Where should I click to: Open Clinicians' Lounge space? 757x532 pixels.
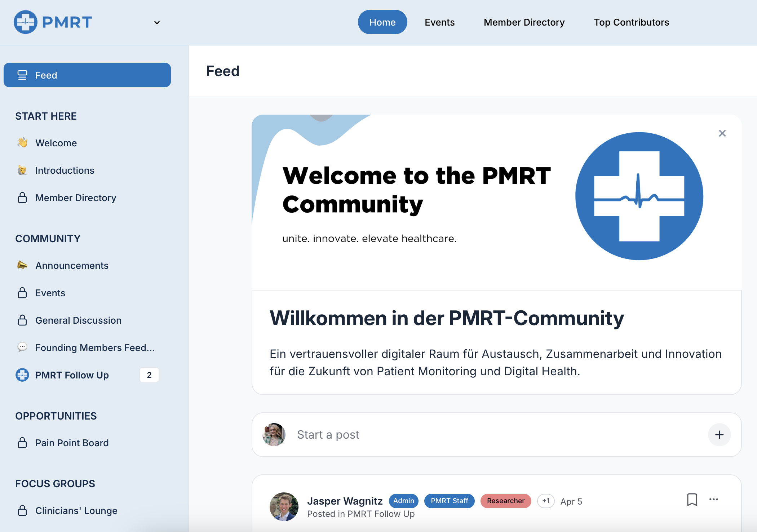pos(76,510)
